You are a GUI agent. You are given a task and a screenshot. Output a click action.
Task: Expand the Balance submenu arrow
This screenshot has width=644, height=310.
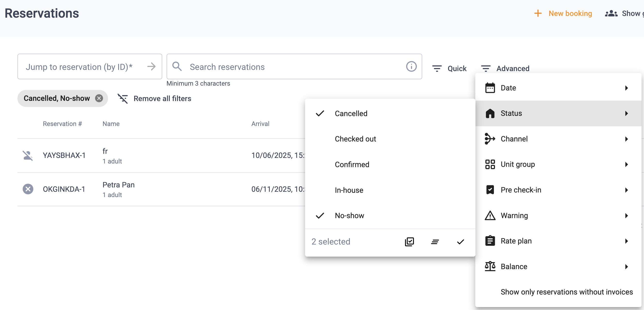(x=626, y=266)
